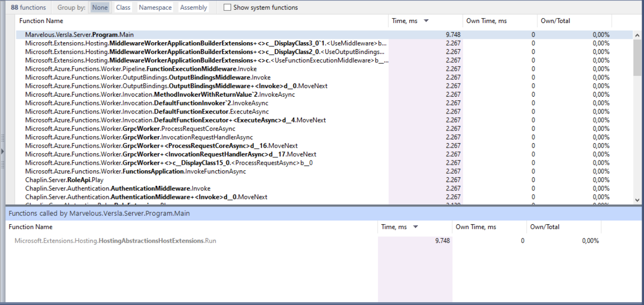This screenshot has width=644, height=305.
Task: Select AuthenticationMiddleware+<Invoke>d__0.MoveNext row
Action: [x=324, y=197]
